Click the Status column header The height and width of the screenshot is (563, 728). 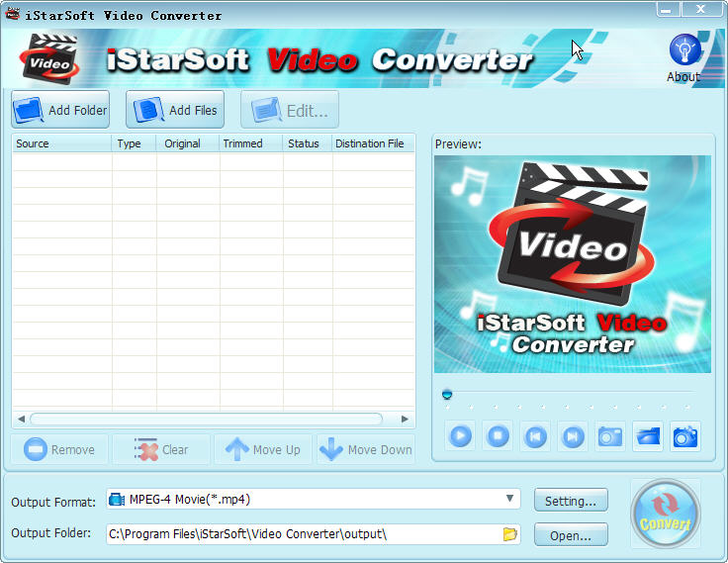tap(308, 143)
